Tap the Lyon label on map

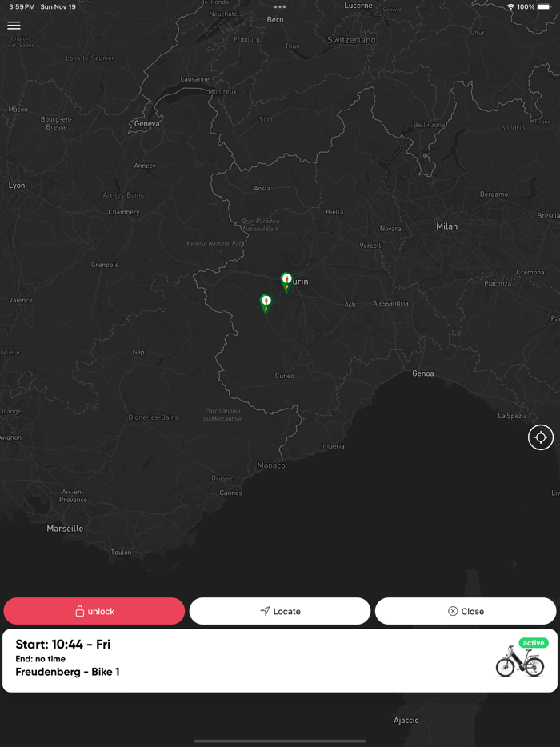[17, 186]
